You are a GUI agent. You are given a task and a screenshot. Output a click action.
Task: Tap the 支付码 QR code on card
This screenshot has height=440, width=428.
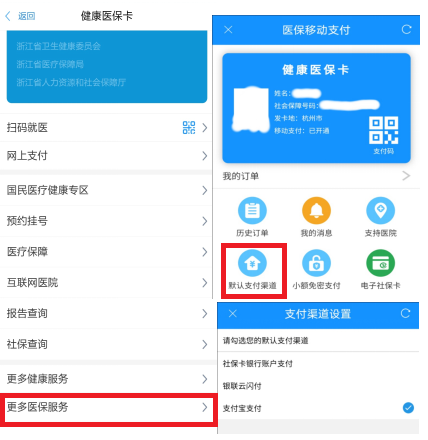[383, 130]
